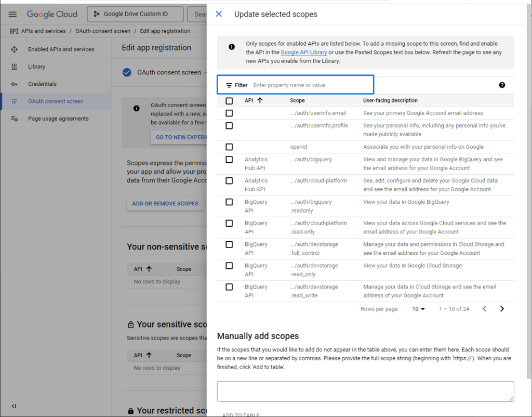This screenshot has width=532, height=417.
Task: Click the Add or Remove Scopes button
Action: click(165, 203)
